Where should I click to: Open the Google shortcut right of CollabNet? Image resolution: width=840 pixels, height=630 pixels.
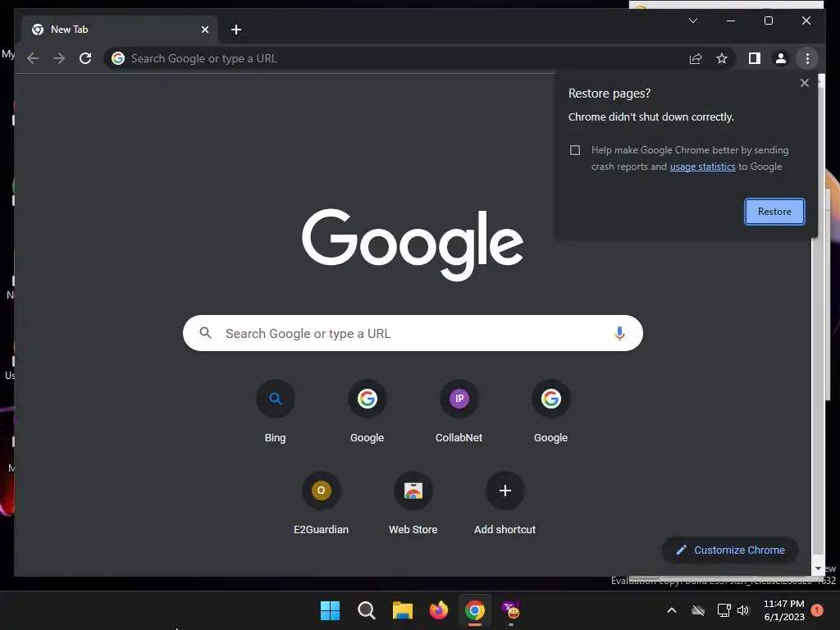(550, 411)
